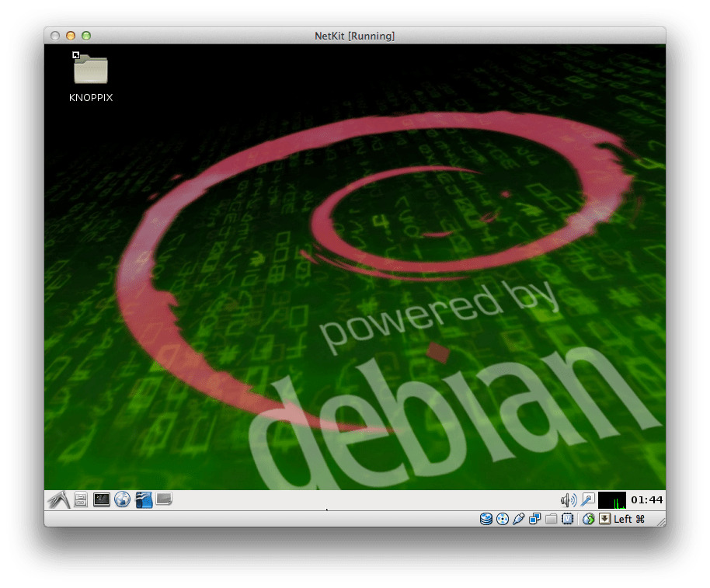
Task: Click the VirtualBox shared folders indicator
Action: coord(551,519)
